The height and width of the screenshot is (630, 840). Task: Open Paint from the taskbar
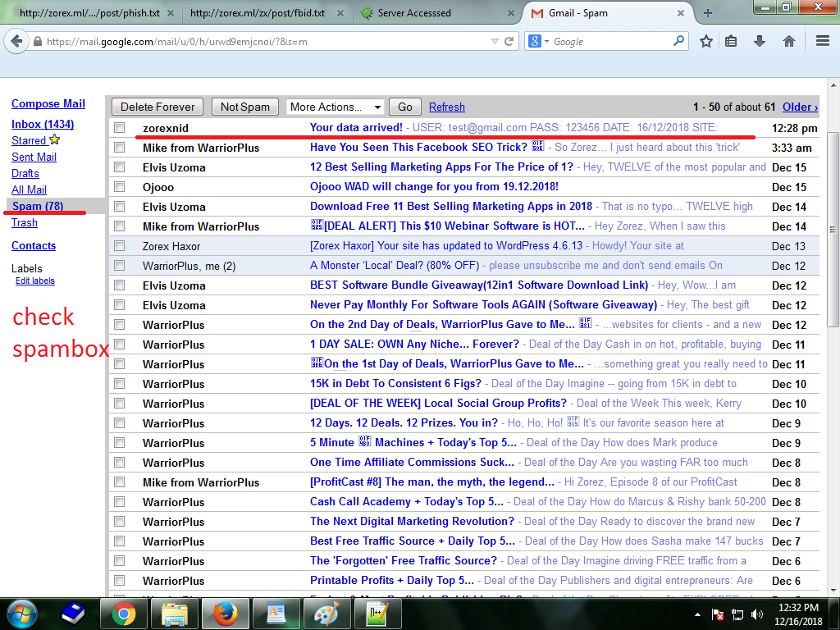[x=326, y=614]
